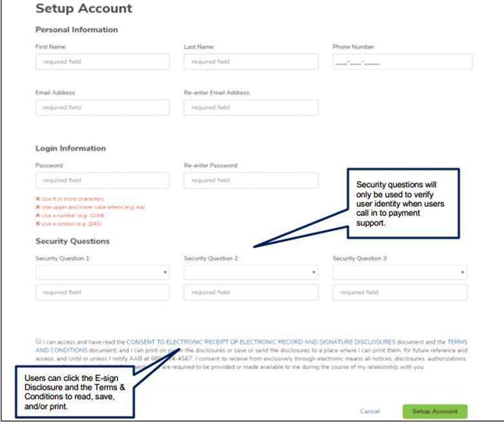The height and width of the screenshot is (423, 504).
Task: Focus the Re-enter Password field
Action: pos(251,180)
